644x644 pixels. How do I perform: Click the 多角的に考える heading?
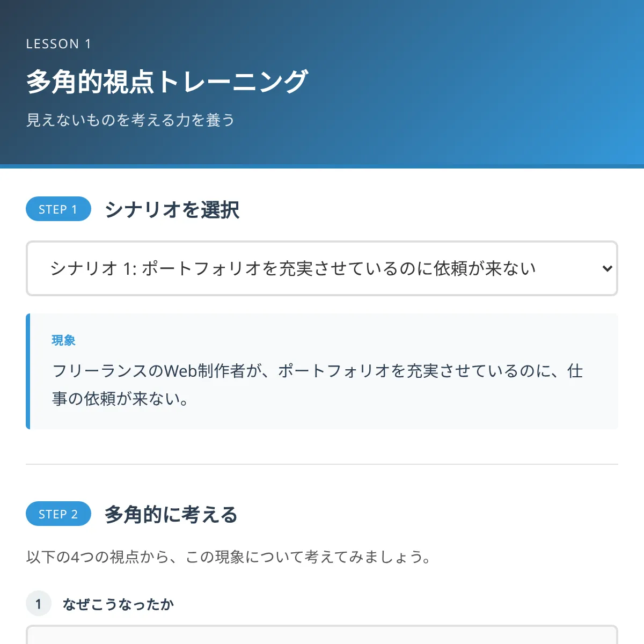(x=171, y=514)
